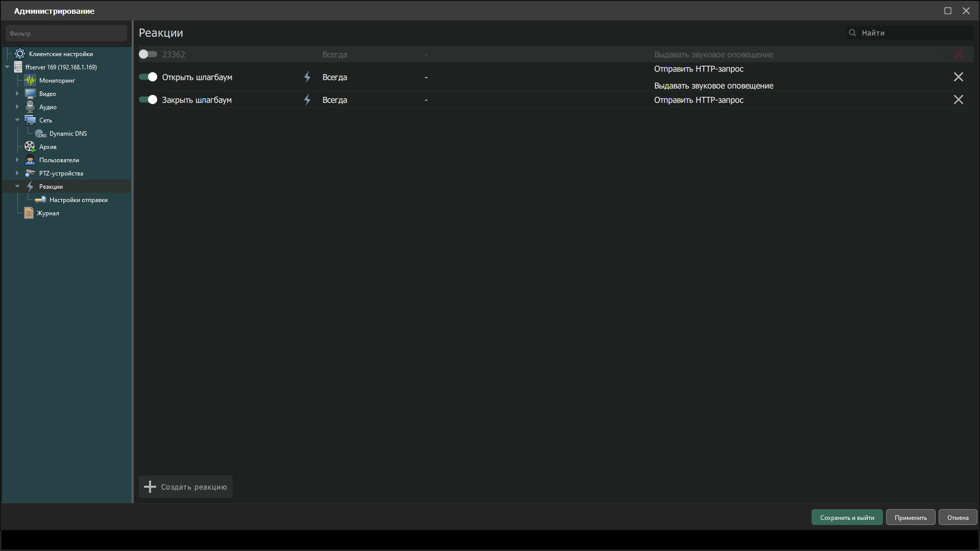The image size is (980, 551).
Task: Open 'Настройки отправки' tree item
Action: click(x=78, y=200)
